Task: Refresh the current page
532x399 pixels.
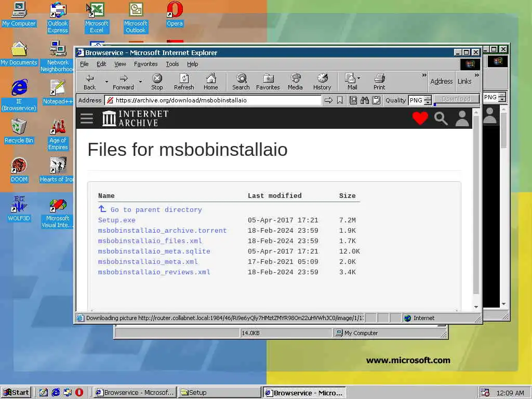Action: coord(184,82)
